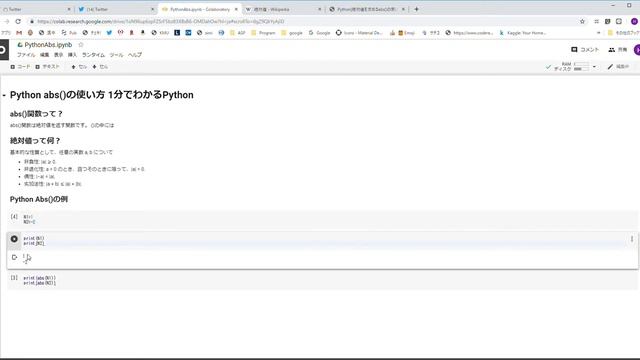Click the Colab logo at top left

click(x=3, y=50)
